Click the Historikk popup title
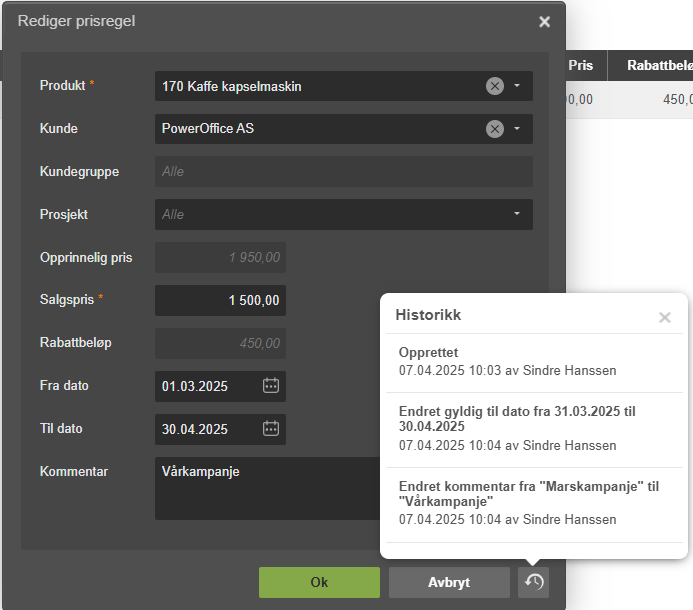 pyautogui.click(x=428, y=315)
